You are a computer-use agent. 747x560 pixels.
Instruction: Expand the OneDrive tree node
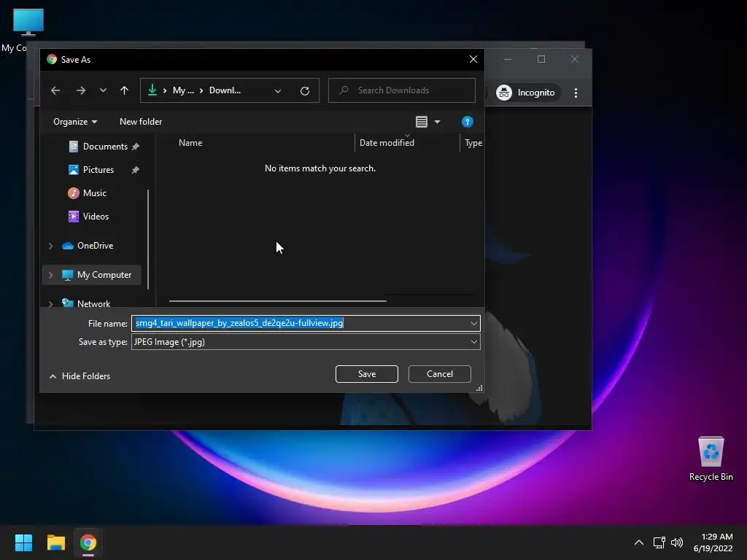point(51,246)
